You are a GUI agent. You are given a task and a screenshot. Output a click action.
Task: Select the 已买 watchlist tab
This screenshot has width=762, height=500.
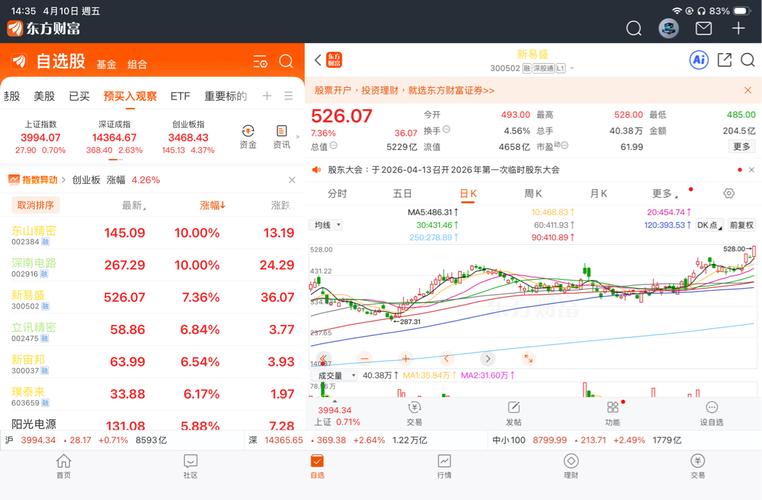79,96
